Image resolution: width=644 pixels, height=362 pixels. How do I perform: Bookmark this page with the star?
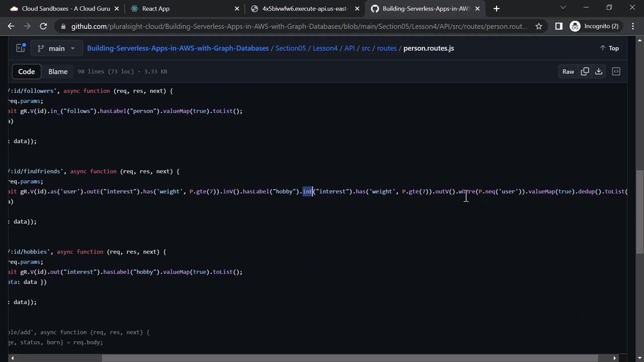(539, 26)
